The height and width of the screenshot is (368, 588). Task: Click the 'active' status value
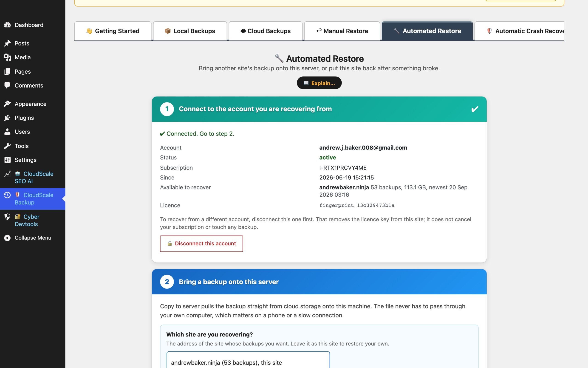point(328,158)
